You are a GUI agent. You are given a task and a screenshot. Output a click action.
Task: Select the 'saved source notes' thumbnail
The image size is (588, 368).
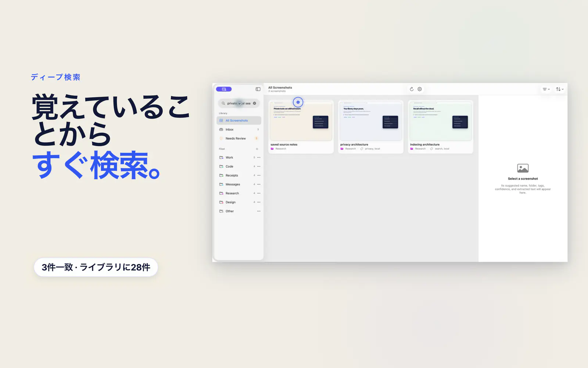point(301,121)
